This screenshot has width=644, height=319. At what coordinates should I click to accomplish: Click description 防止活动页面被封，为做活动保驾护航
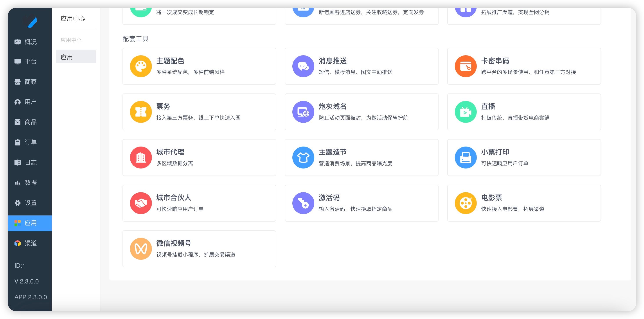363,118
